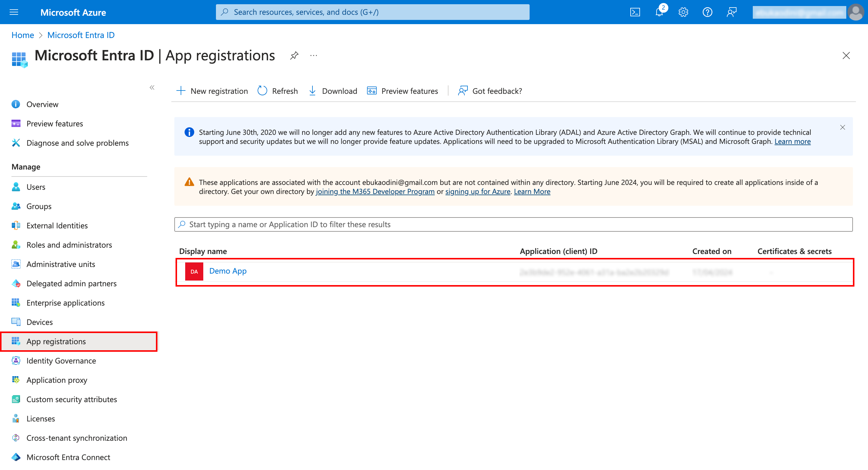This screenshot has height=470, width=868.
Task: Select Users in the Manage menu
Action: [36, 187]
